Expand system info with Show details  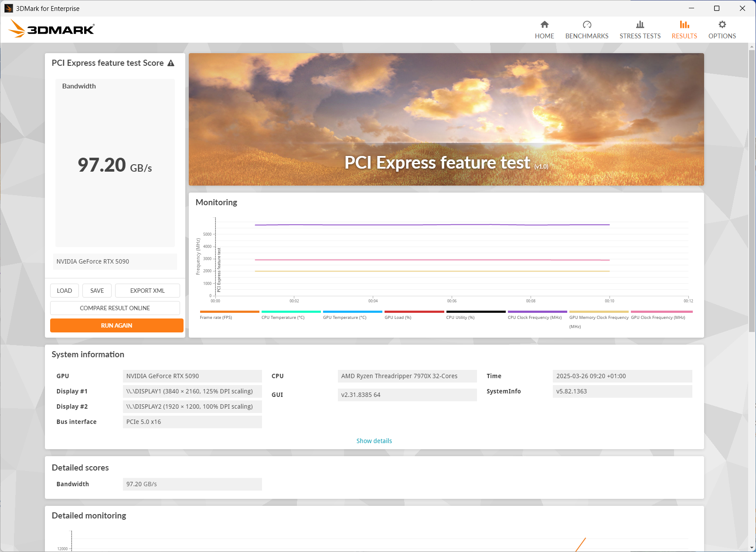click(374, 441)
